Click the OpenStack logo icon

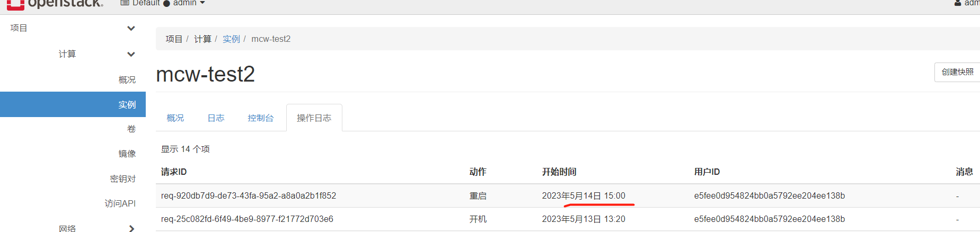pyautogui.click(x=15, y=4)
